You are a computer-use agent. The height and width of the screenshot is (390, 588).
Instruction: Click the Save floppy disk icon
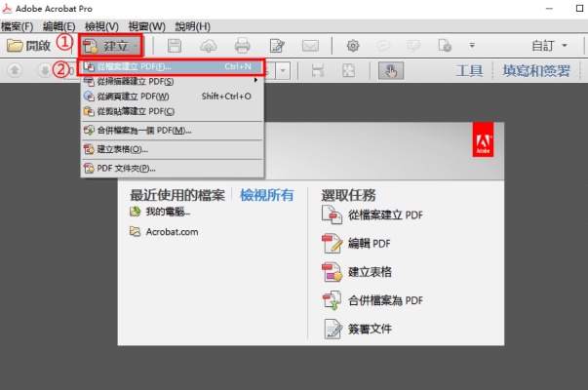pos(175,46)
